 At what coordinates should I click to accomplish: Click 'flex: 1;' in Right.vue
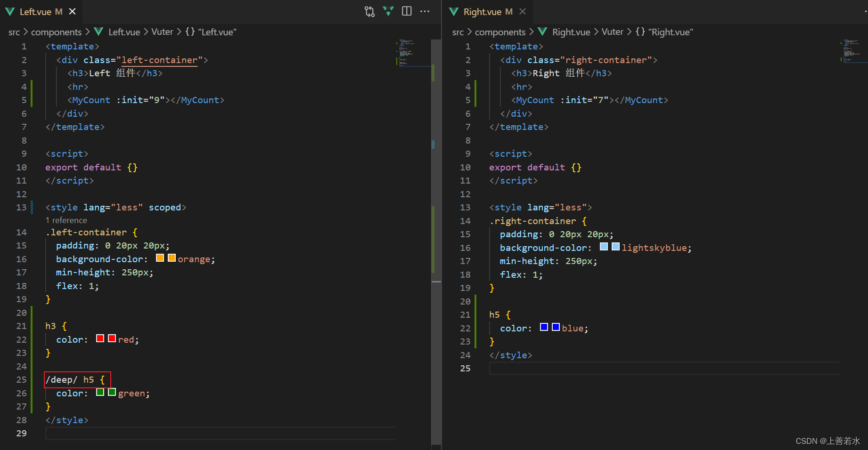point(521,274)
